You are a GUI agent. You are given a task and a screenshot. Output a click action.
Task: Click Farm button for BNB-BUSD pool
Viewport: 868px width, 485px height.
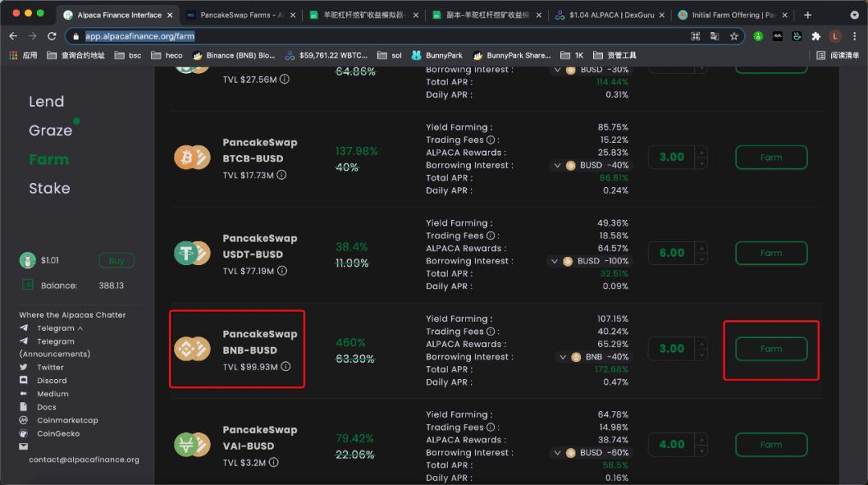771,349
